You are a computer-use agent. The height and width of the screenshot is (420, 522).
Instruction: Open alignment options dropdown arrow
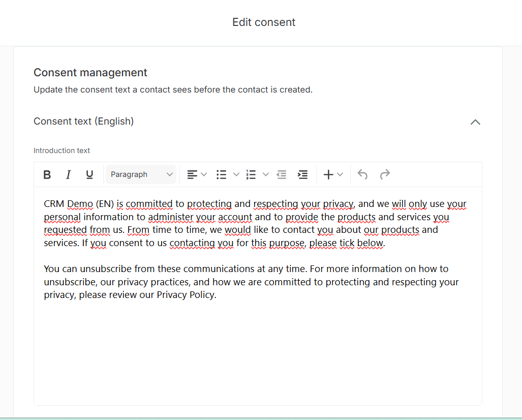[x=204, y=174]
